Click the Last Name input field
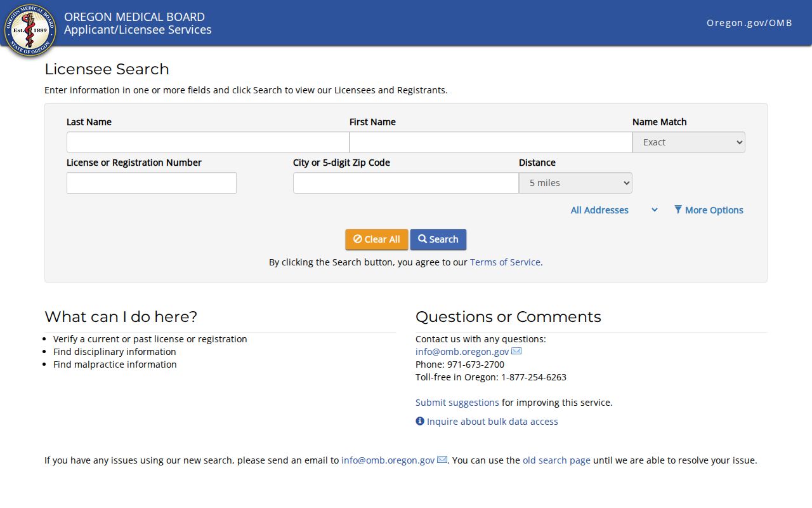812x508 pixels. point(208,142)
